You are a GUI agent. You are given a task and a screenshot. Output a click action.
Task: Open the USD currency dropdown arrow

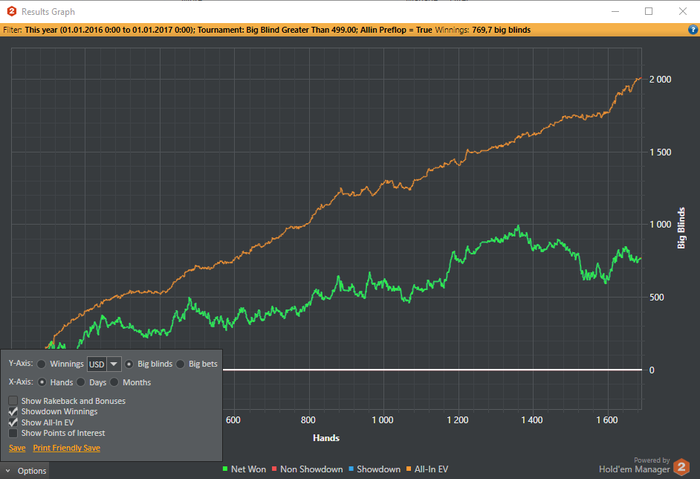(114, 364)
